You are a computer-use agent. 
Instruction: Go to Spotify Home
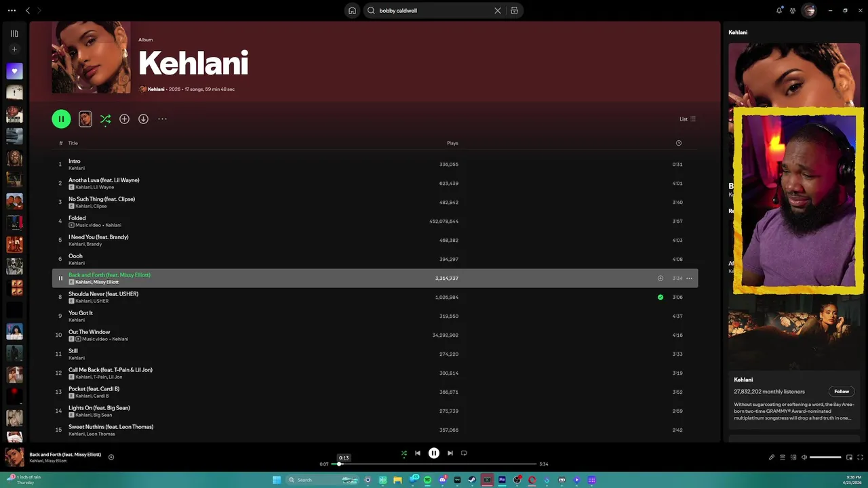tap(352, 10)
